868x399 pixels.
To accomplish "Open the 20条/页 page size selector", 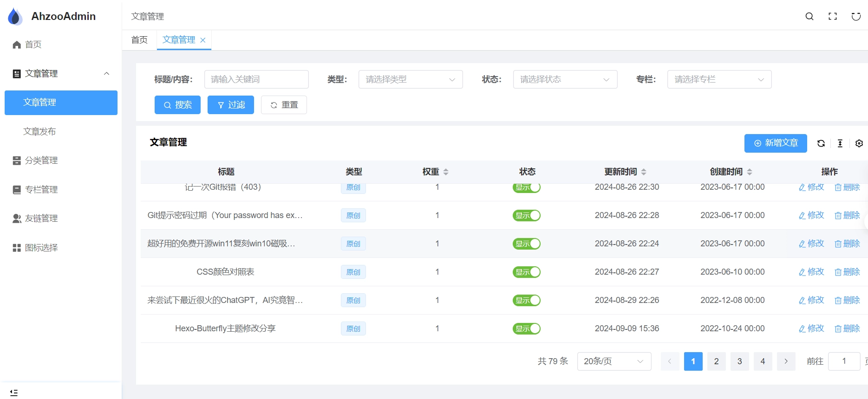I will (x=613, y=361).
